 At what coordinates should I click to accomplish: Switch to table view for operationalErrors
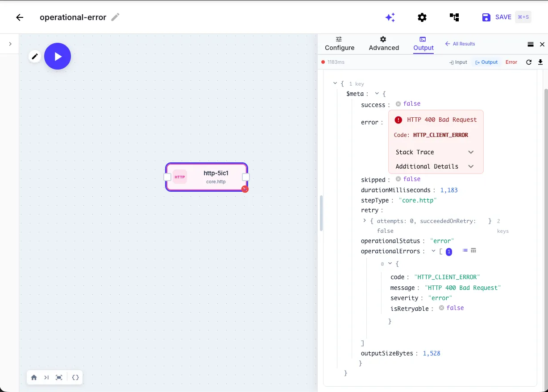473,251
